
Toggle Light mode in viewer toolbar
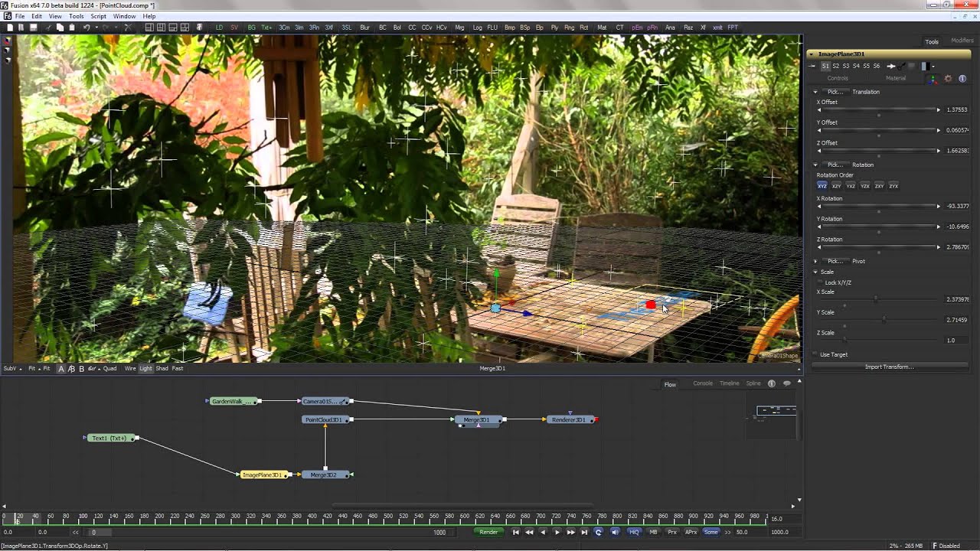[145, 369]
